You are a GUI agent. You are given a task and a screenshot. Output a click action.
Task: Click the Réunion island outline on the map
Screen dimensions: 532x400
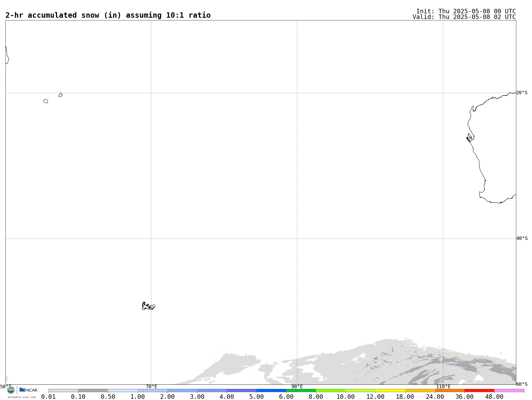[x=46, y=101]
